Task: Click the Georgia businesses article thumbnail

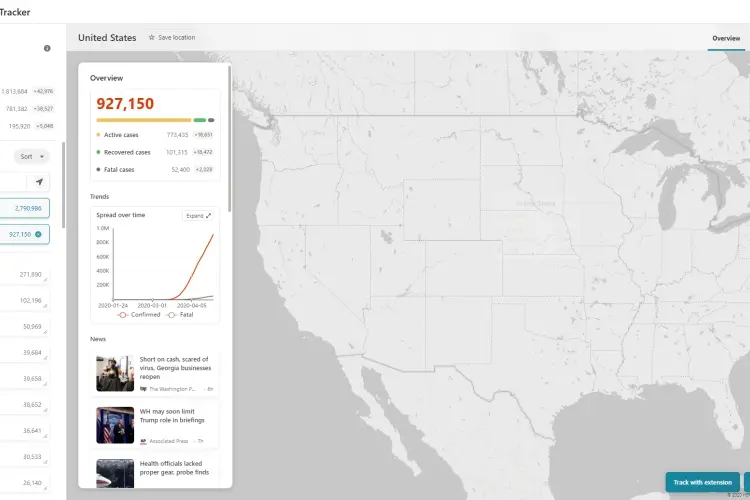Action: point(115,373)
